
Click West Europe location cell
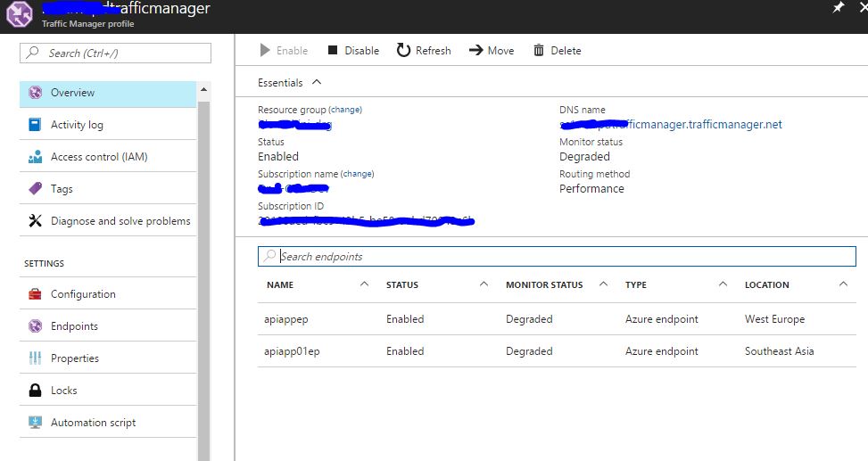[x=774, y=319]
